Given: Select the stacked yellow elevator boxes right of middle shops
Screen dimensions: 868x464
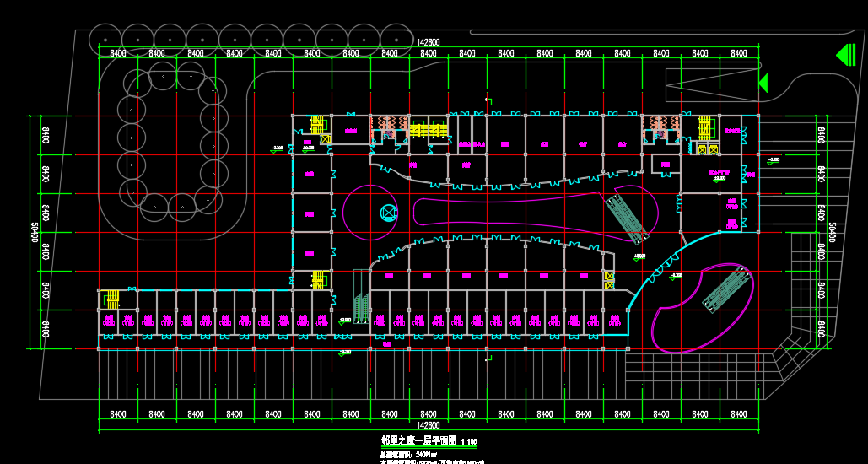Looking at the screenshot, I should pyautogui.click(x=609, y=281).
